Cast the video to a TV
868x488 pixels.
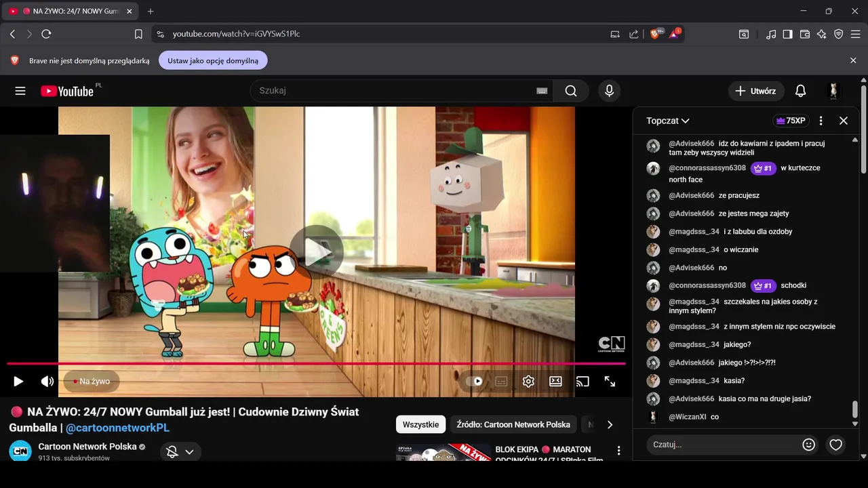tap(583, 382)
